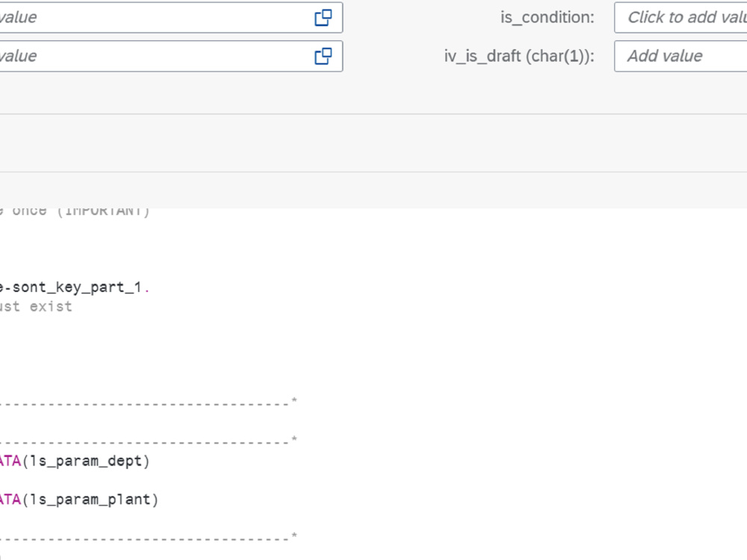Click code text ls_param_dept
Screen dimensions: 747x560
coord(86,461)
